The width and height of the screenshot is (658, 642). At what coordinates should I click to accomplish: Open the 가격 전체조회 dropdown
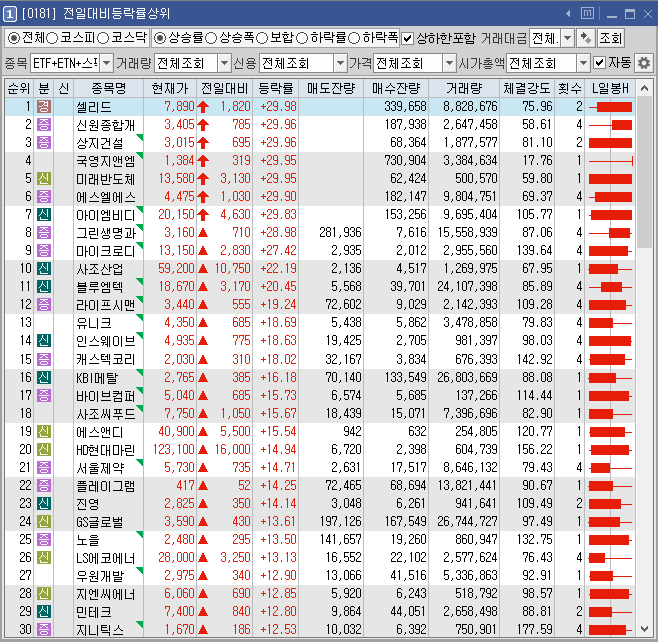click(x=449, y=63)
